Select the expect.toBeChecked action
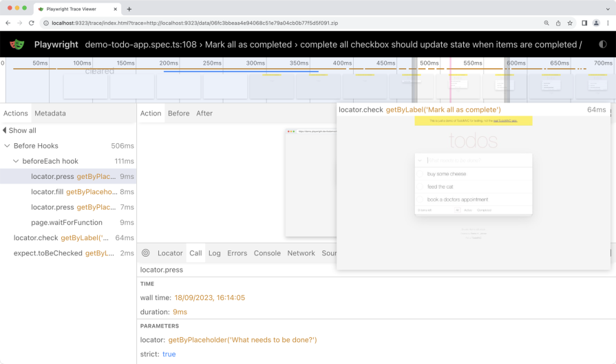This screenshot has height=364, width=616. pos(69,253)
